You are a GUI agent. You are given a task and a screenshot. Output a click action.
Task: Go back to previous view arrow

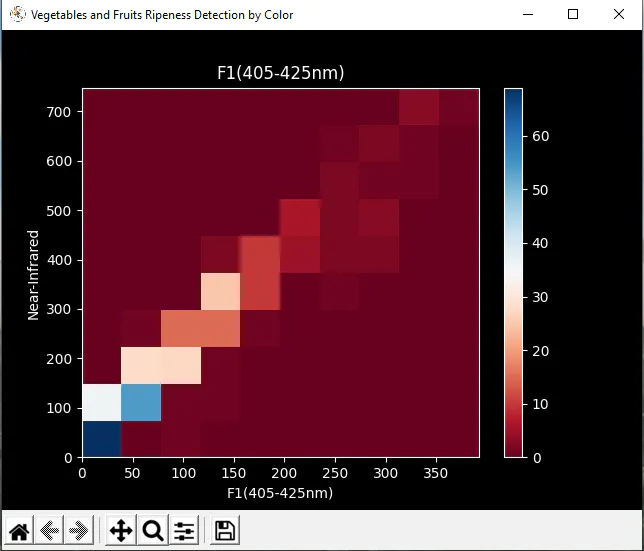pyautogui.click(x=49, y=530)
